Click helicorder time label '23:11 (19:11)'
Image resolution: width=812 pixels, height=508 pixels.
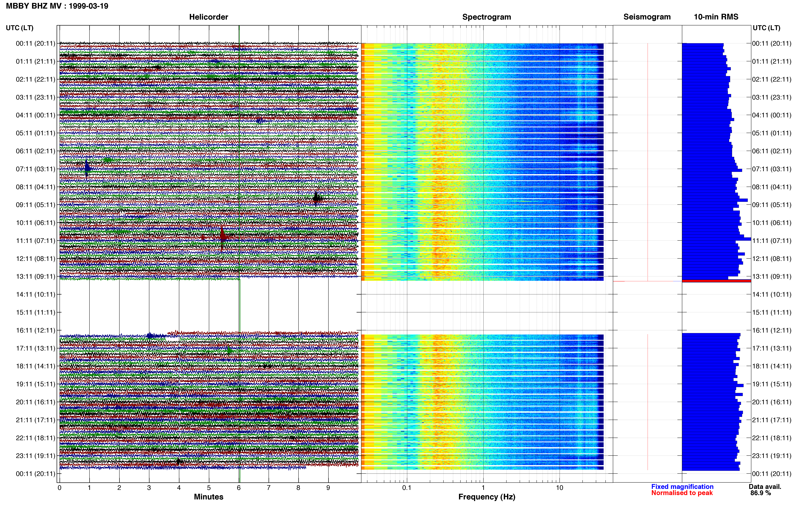(36, 456)
